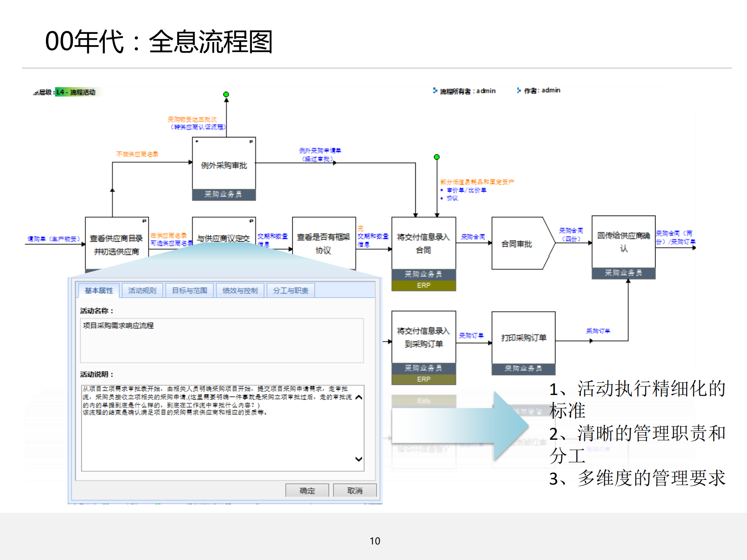Viewport: 747px width, 560px height.
Task: Click the 确定 button
Action: pos(307,490)
